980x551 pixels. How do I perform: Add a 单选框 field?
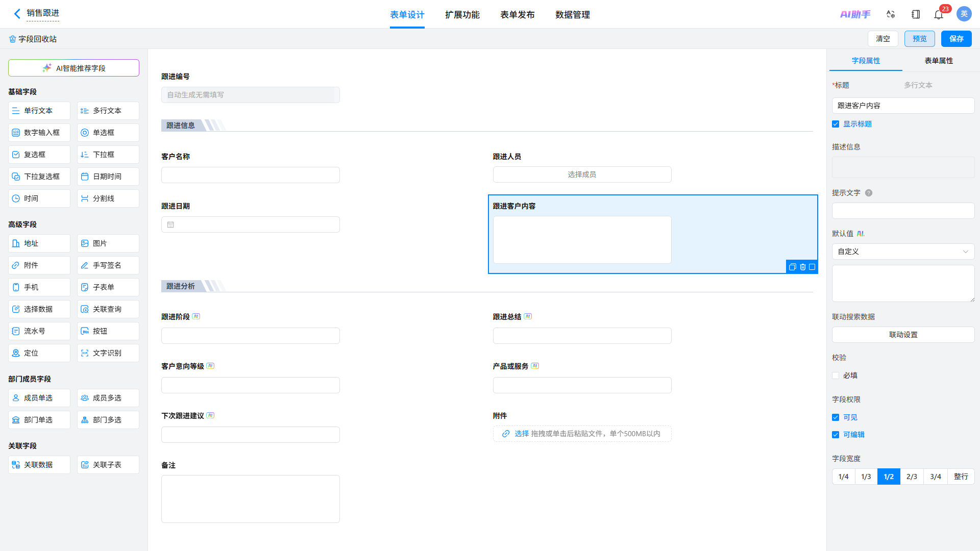[x=108, y=133]
